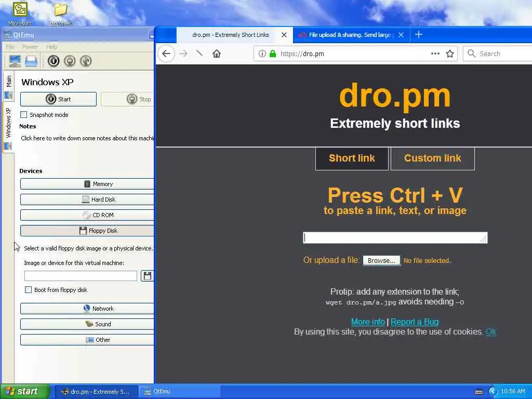
Task: Click the floppy image path input field
Action: tap(81, 276)
